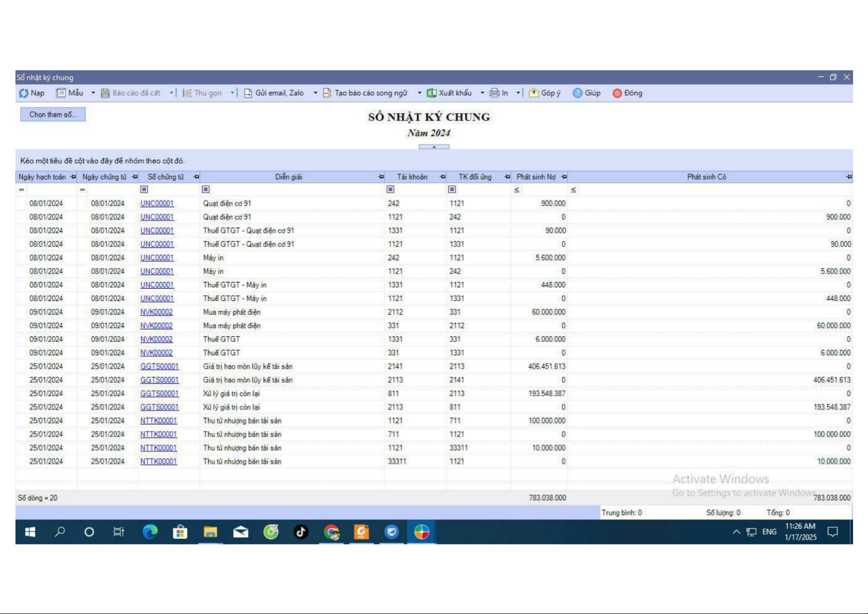Image resolution: width=868 pixels, height=614 pixels.
Task: Open the In print dropdown arrow
Action: click(518, 93)
